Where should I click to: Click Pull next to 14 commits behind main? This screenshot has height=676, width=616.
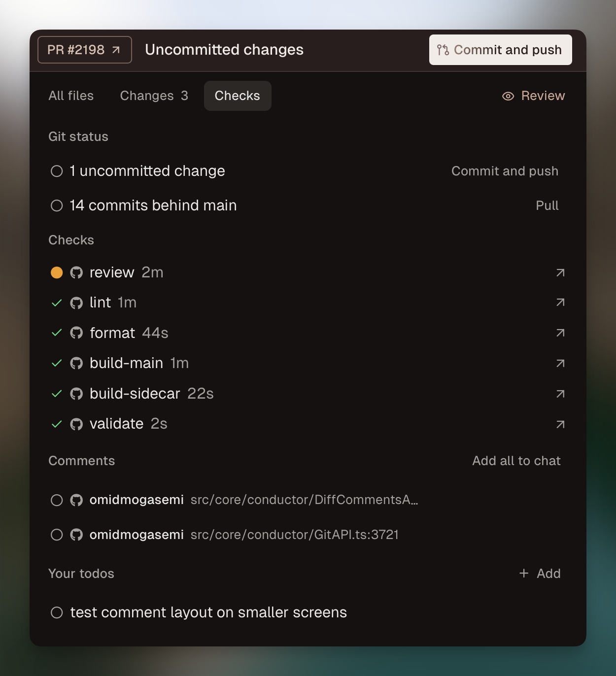[547, 205]
